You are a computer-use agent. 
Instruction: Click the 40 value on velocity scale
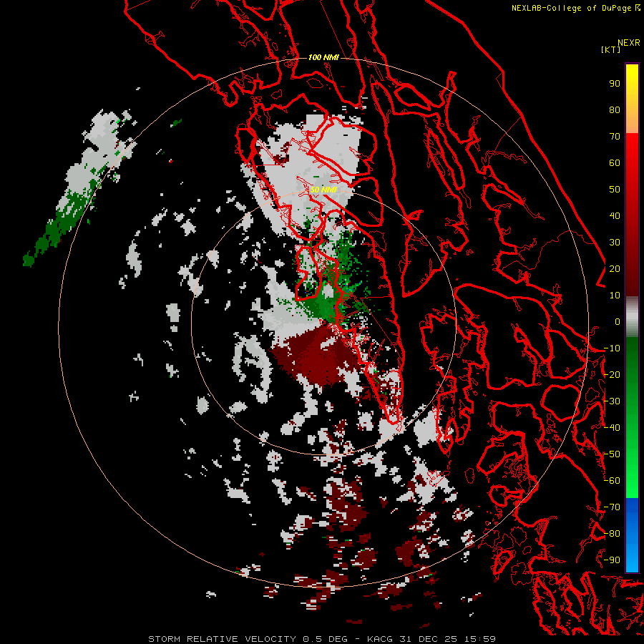click(615, 215)
